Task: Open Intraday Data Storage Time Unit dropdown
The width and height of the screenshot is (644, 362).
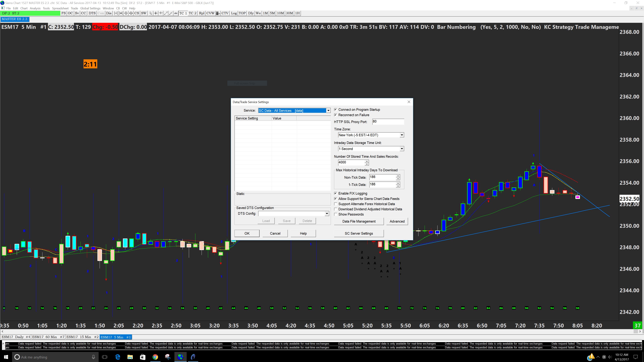Action: click(402, 149)
